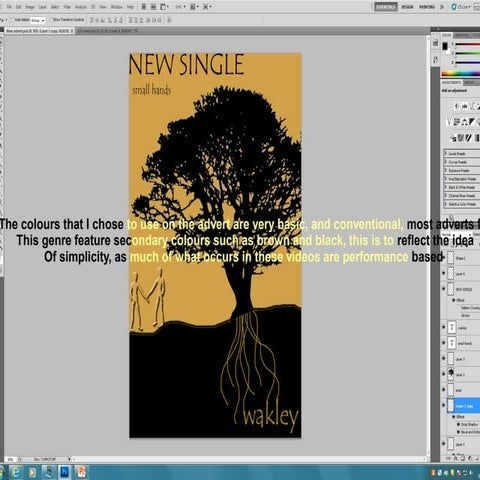Open the Filter menu
Screen dimensions: 480x480
tap(67, 7)
